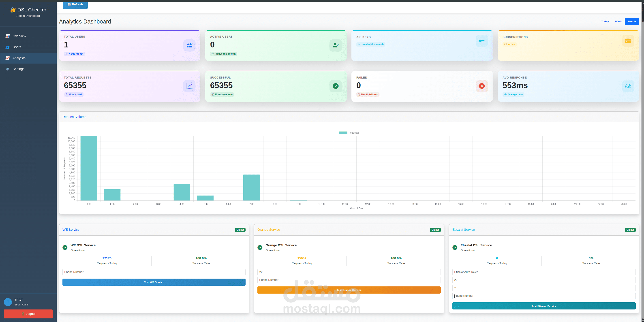This screenshot has width=644, height=322.
Task: Focus the WE Service Phone Number field
Action: [x=154, y=272]
